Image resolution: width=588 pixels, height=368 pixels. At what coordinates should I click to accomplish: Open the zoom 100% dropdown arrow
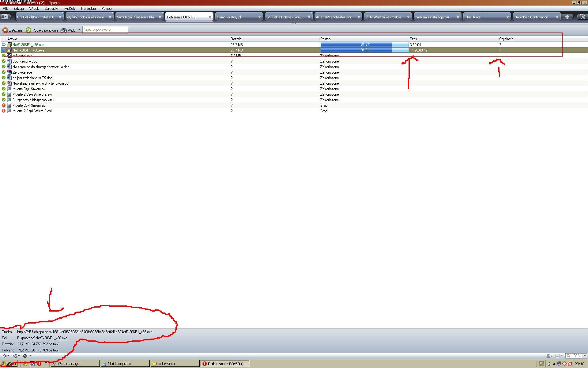[585, 356]
